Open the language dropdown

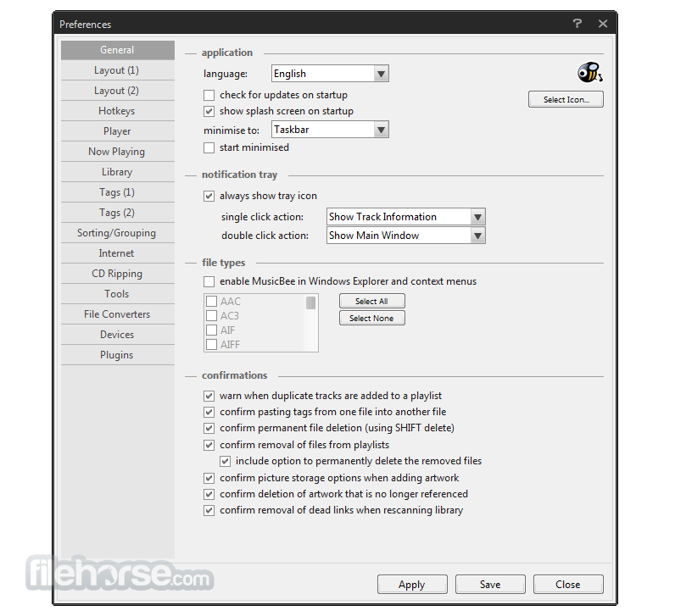tap(330, 74)
